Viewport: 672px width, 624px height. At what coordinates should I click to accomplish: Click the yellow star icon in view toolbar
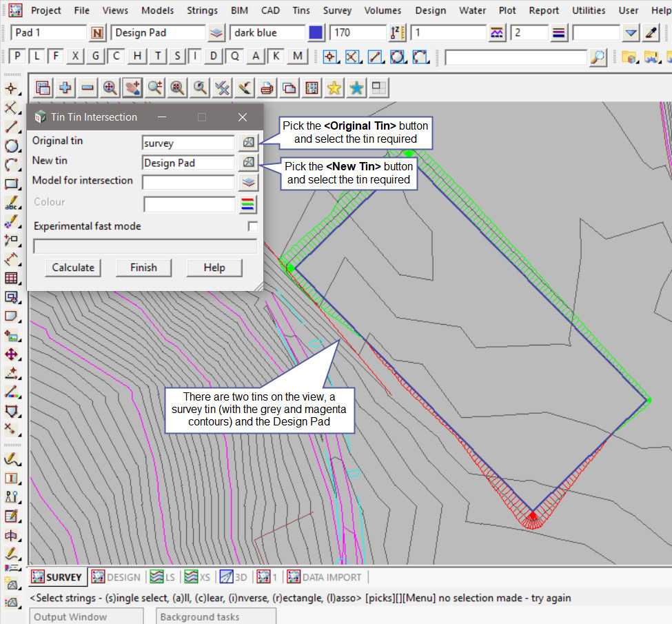tap(334, 88)
